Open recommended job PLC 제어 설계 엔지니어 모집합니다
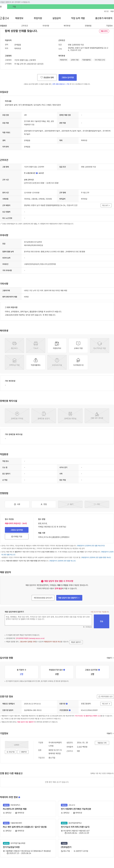 [25, 827]
